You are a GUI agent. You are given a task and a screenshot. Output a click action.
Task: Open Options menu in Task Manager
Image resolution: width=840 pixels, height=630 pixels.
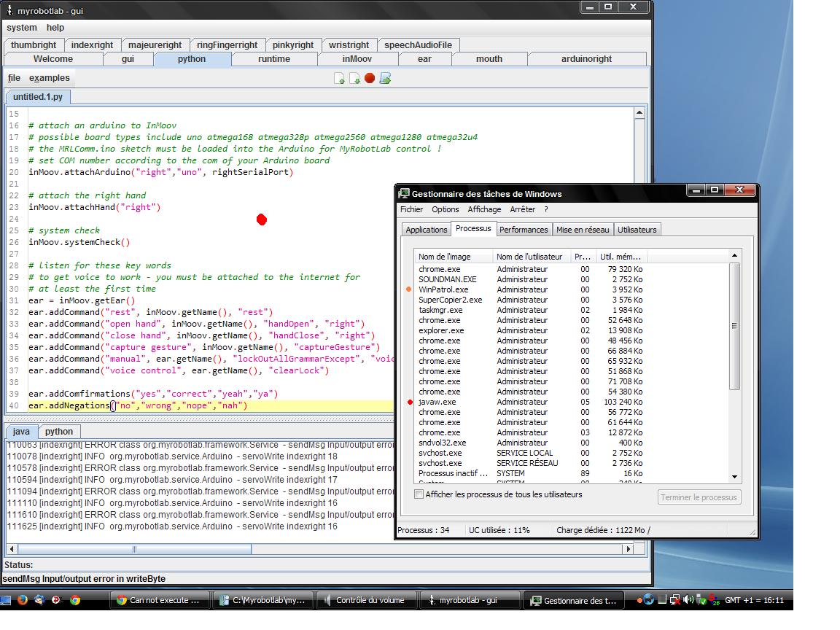446,209
